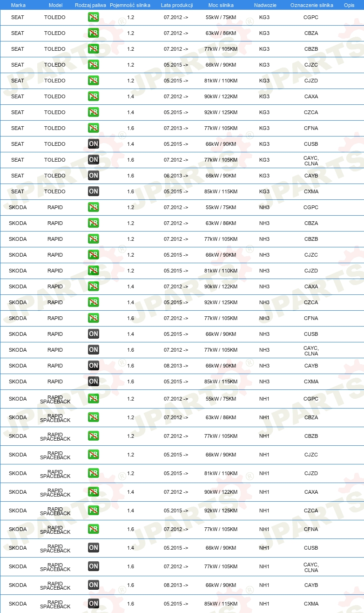Select engine code CAXA in the Skoda Rapid NH3 rows
364x613 pixels.
coord(311,286)
